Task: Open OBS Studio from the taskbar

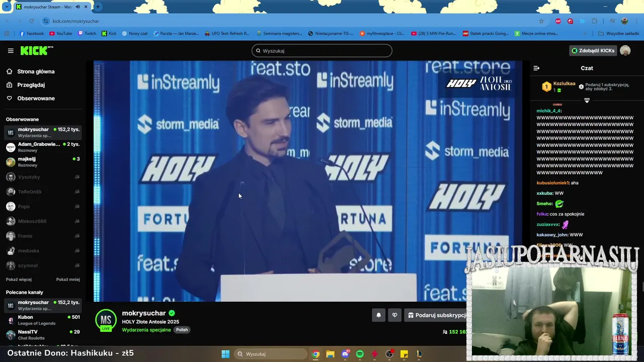Action: (389, 354)
